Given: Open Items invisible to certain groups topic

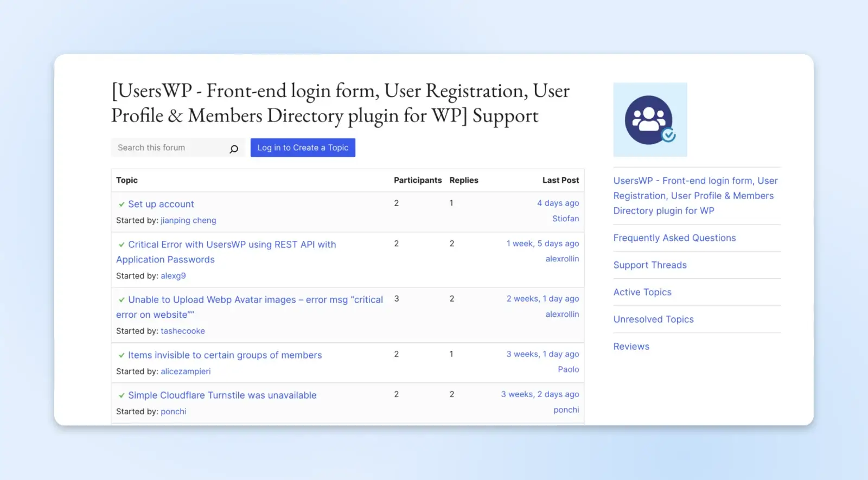Looking at the screenshot, I should pos(225,355).
